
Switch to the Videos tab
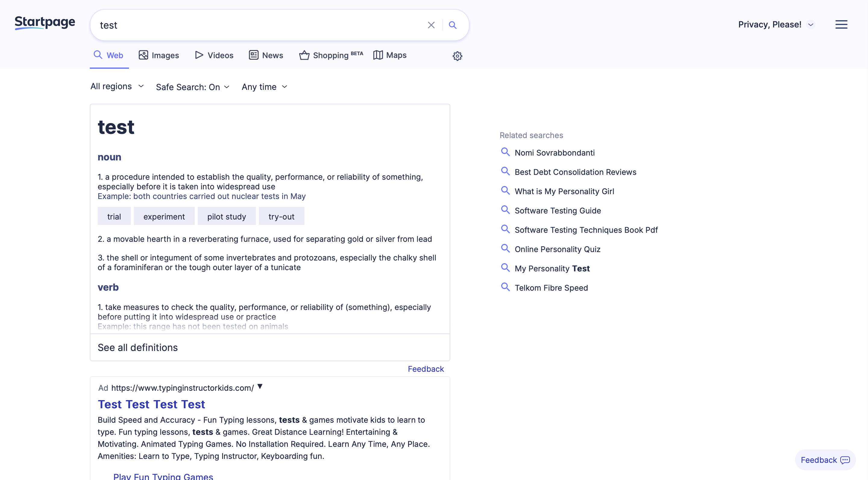coord(214,55)
